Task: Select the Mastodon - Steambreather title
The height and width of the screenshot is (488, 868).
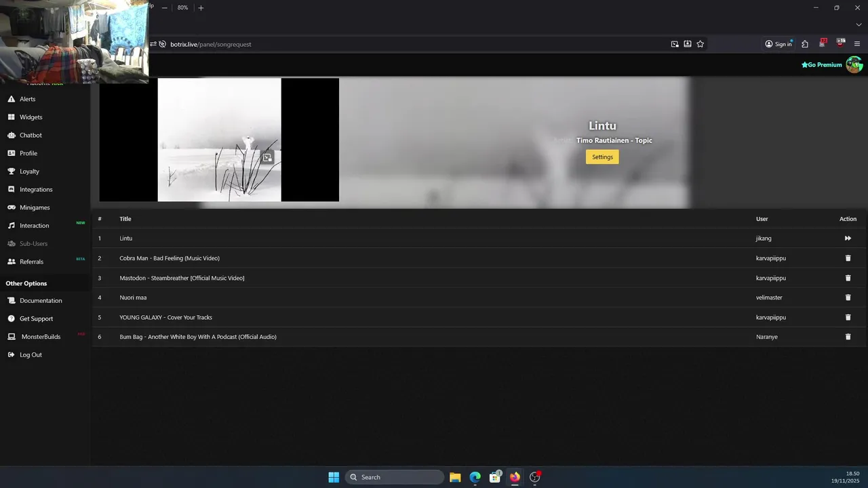Action: (182, 278)
